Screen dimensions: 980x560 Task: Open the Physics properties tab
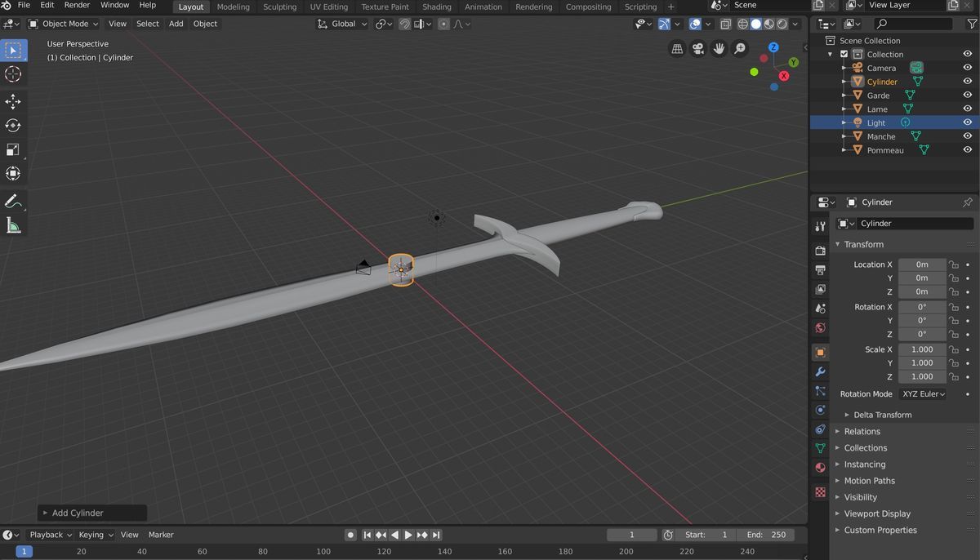coord(821,410)
